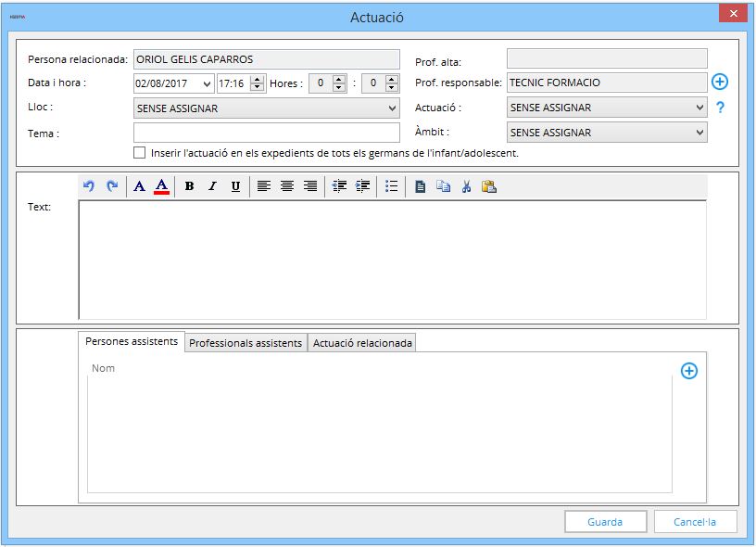Toggle underline text formatting

point(235,186)
